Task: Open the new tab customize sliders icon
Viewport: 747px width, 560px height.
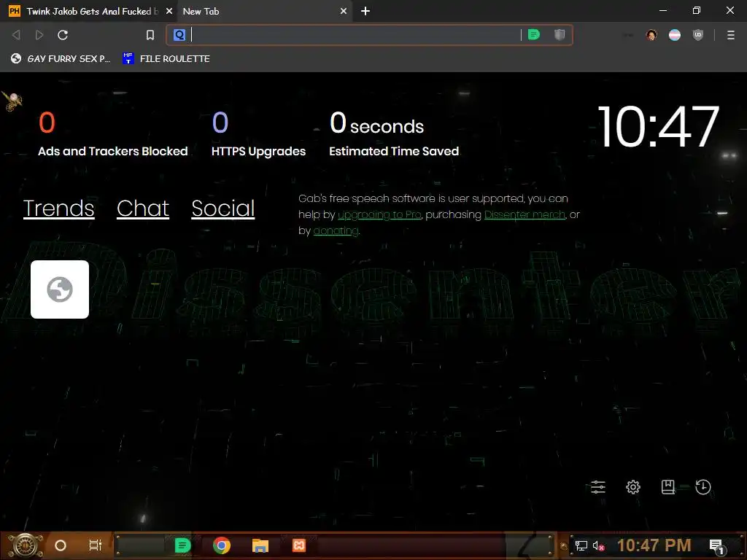Action: pos(598,486)
